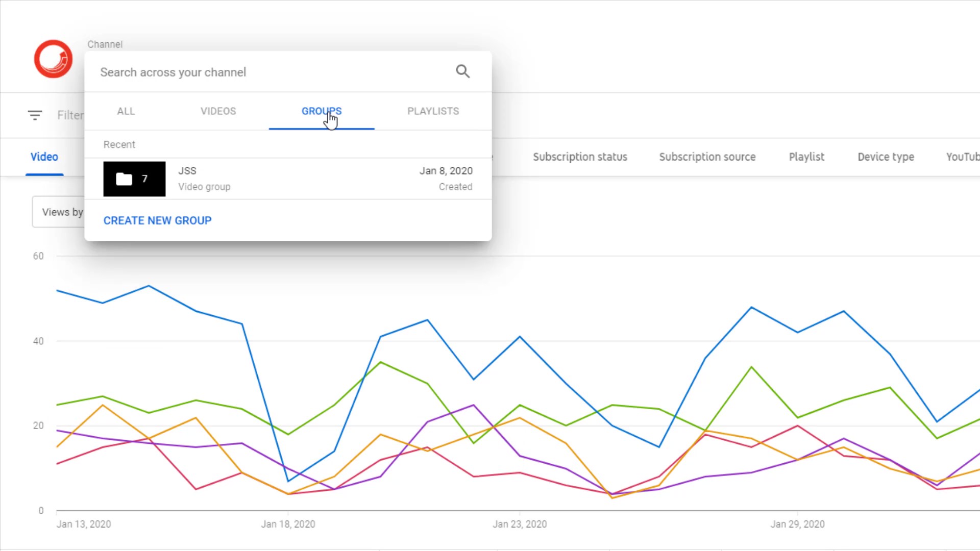
Task: Switch to the Playlist breakdown tab
Action: click(x=806, y=157)
